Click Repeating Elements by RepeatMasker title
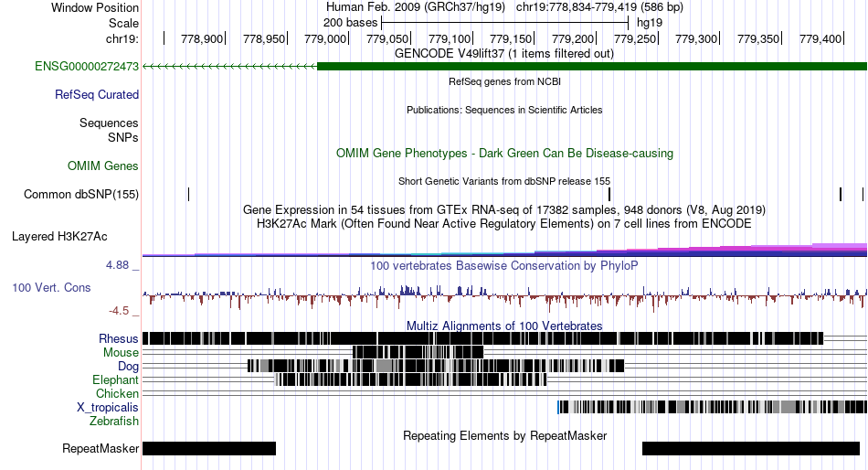Screen dimensions: 868x470 [x=504, y=435]
